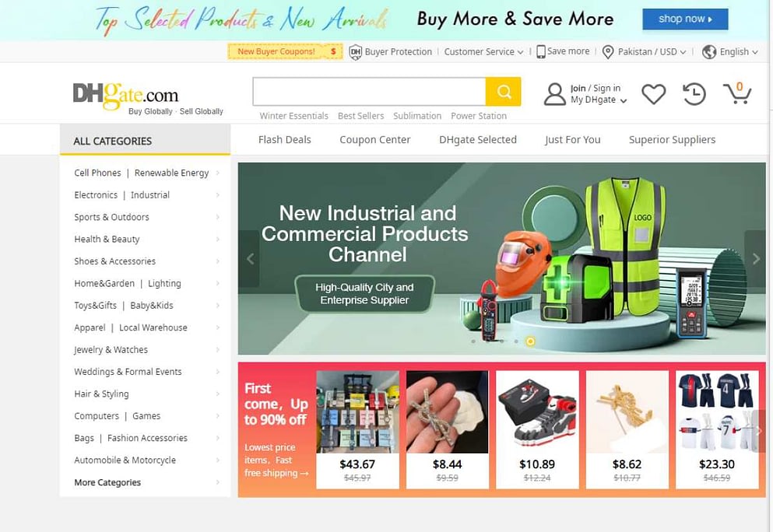Expand the Customer Service dropdown
Screen dimensions: 773x532
click(483, 51)
